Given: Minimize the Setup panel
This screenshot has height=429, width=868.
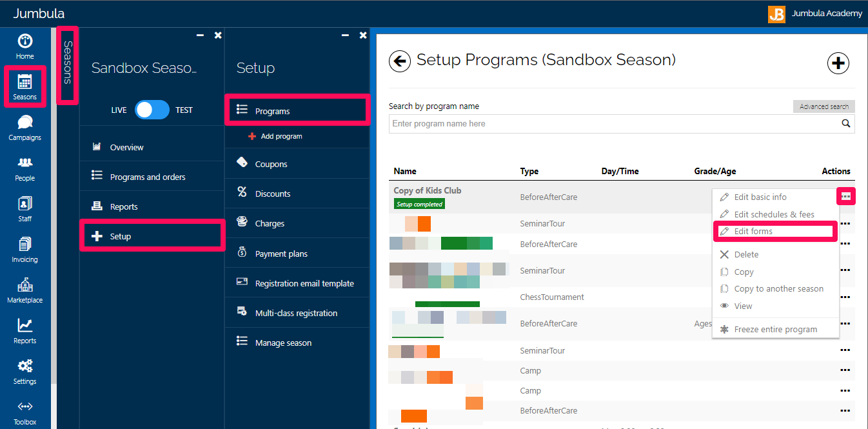Looking at the screenshot, I should pos(345,35).
